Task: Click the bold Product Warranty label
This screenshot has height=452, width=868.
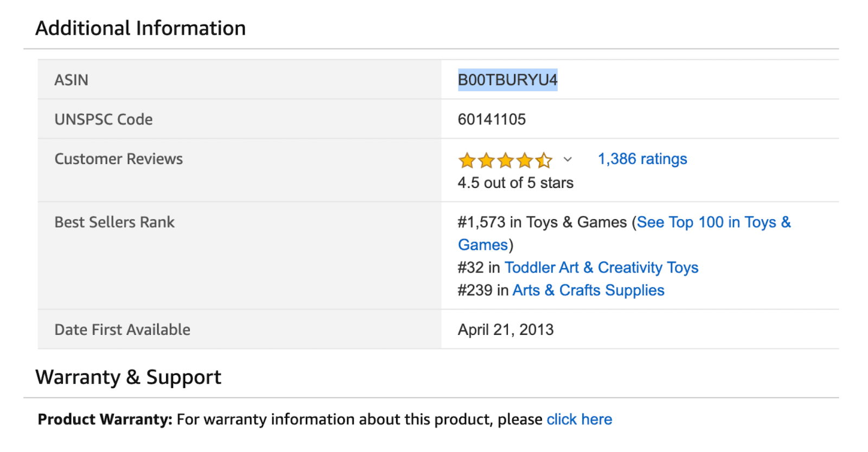Action: [x=105, y=419]
